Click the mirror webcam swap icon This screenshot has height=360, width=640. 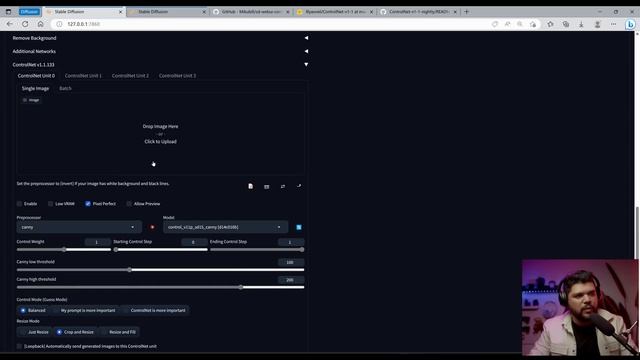coord(283,187)
